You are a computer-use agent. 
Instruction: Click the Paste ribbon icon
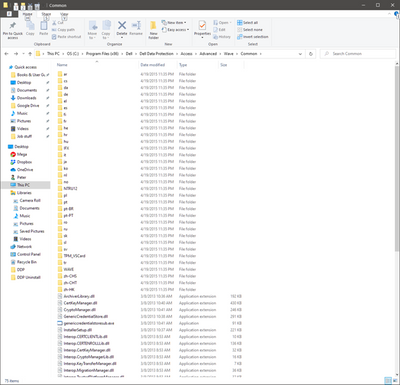tap(44, 26)
